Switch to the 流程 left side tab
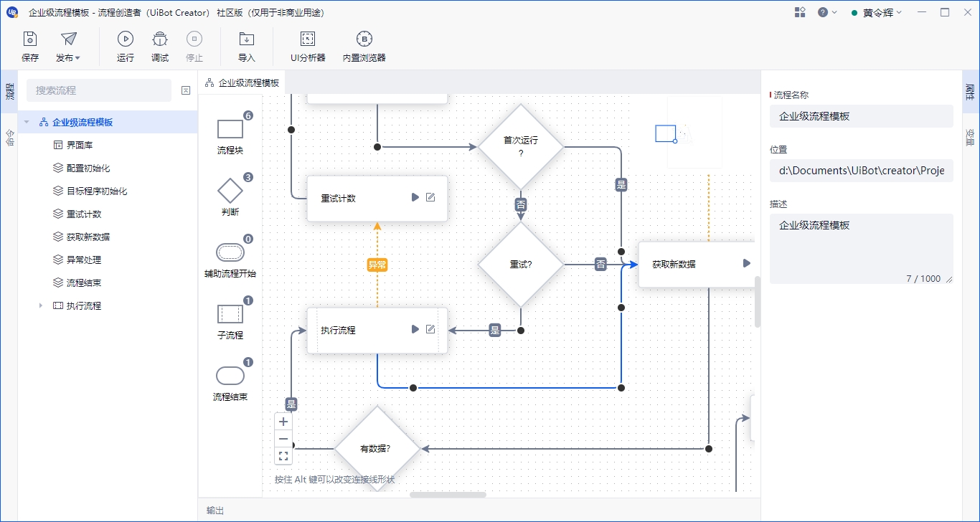980x522 pixels. tap(9, 92)
